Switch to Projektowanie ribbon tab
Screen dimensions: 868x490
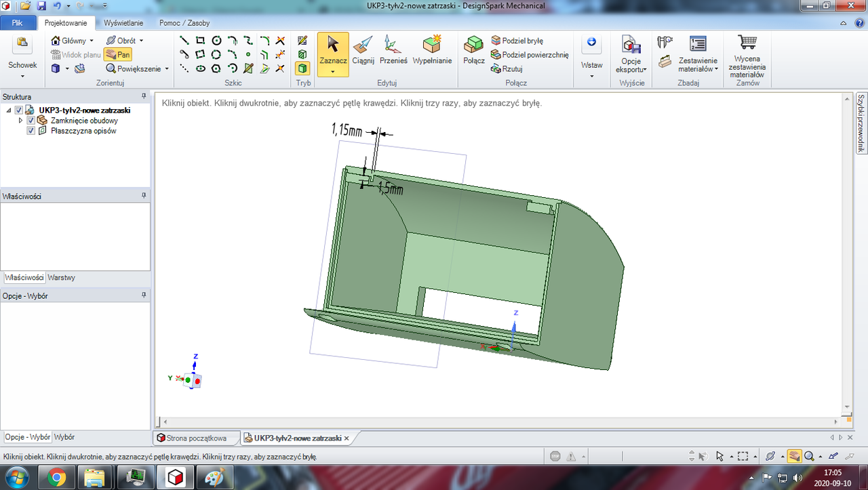(66, 22)
